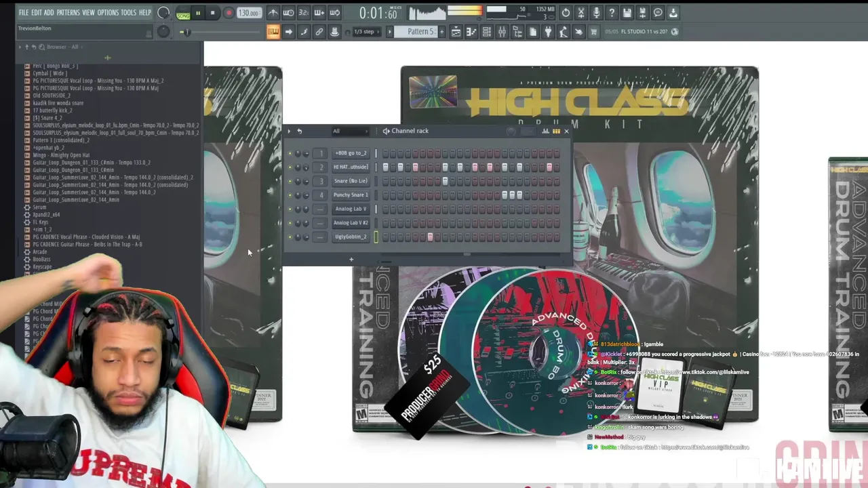Viewport: 868px width, 488px height.
Task: Open the chat bubble icon
Action: (658, 13)
